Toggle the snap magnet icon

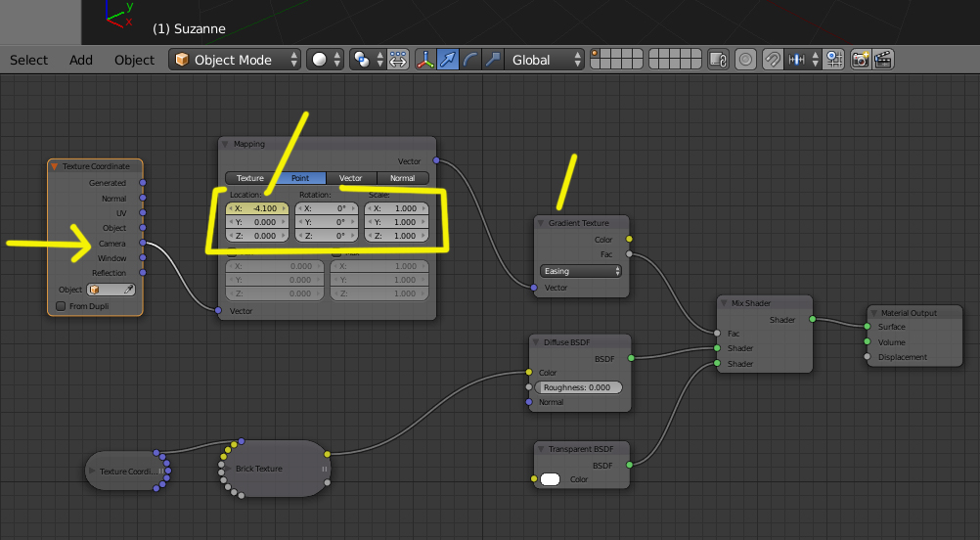[x=773, y=60]
